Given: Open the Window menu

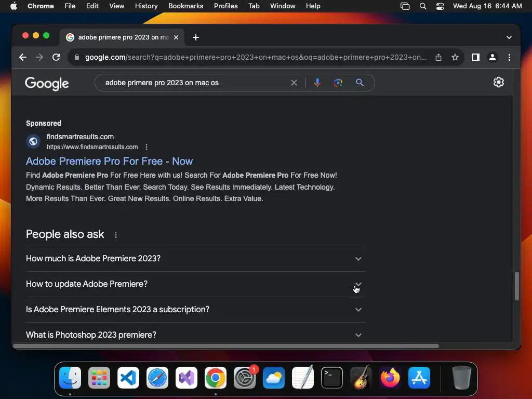Looking at the screenshot, I should [x=283, y=6].
